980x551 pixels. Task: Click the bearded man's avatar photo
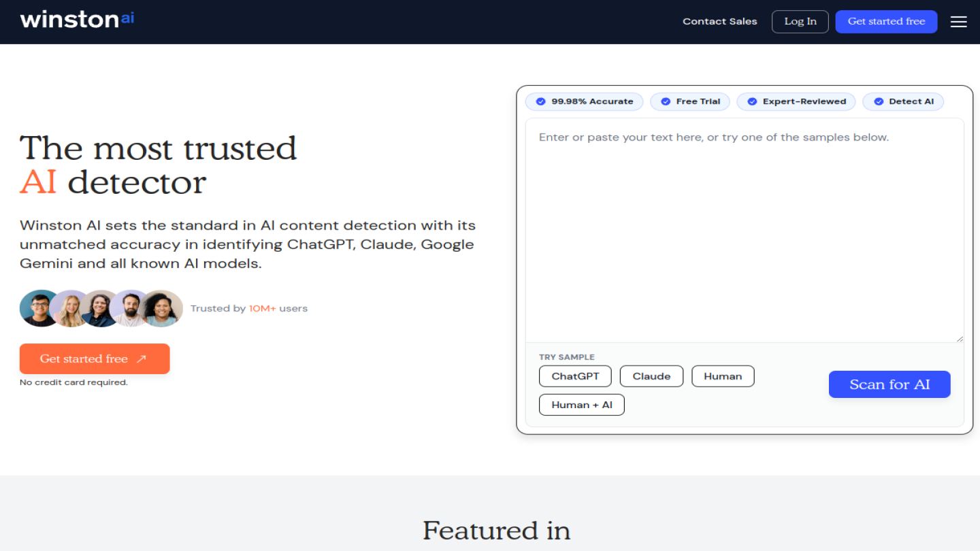129,308
